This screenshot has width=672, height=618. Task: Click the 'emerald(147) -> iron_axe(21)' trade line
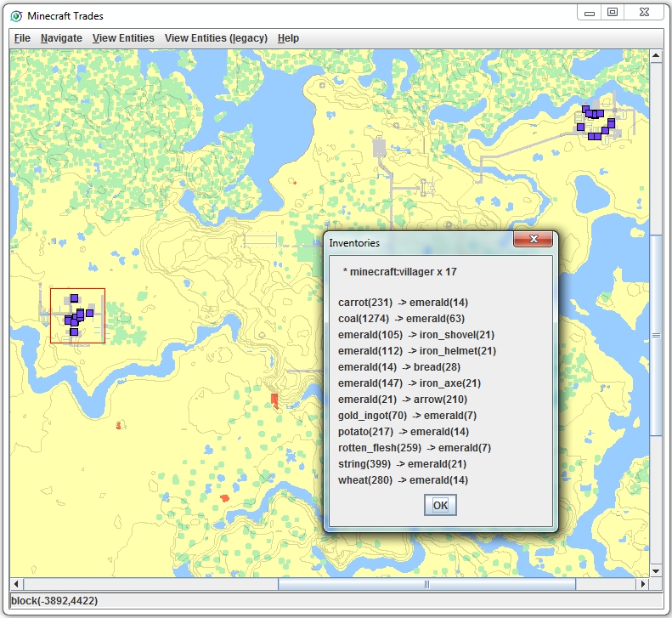click(x=409, y=383)
